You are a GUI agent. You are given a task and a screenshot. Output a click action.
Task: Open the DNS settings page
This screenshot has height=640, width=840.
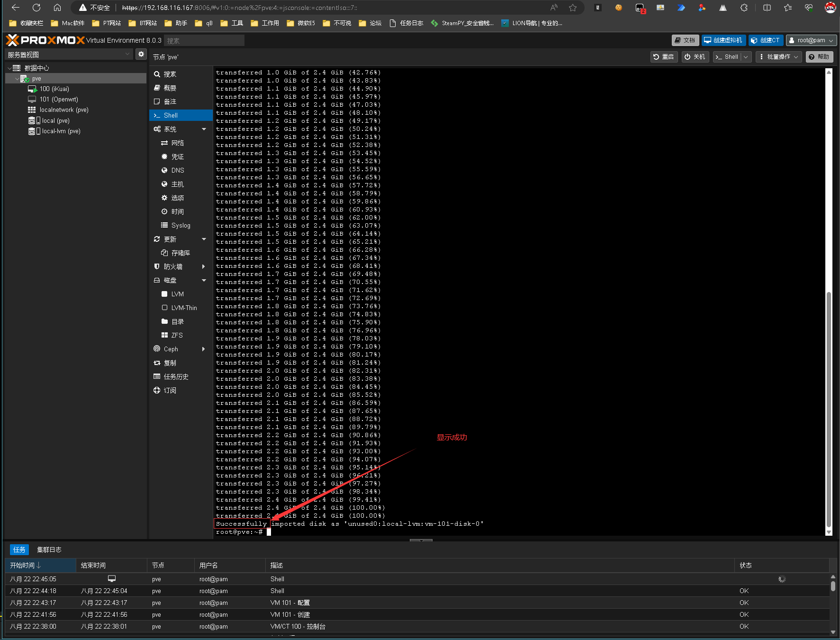tap(178, 171)
